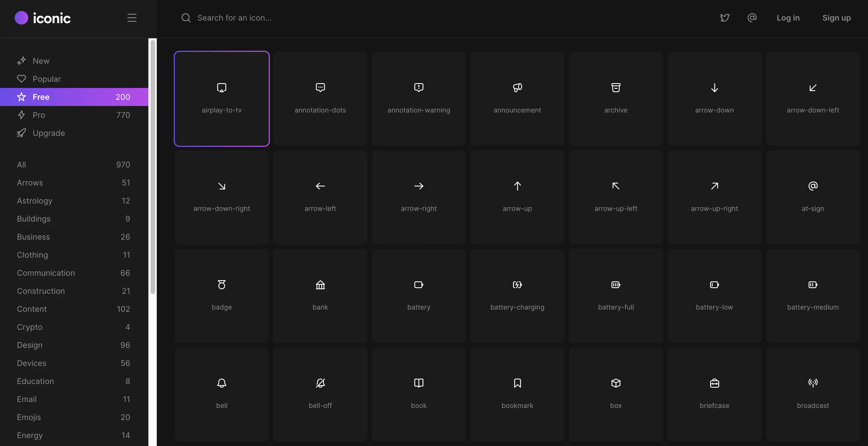
Task: Select the arrow-up-right icon tile
Action: tap(714, 197)
